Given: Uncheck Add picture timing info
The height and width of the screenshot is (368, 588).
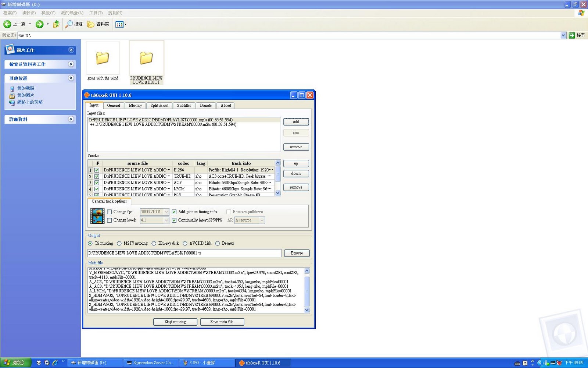Looking at the screenshot, I should 174,212.
